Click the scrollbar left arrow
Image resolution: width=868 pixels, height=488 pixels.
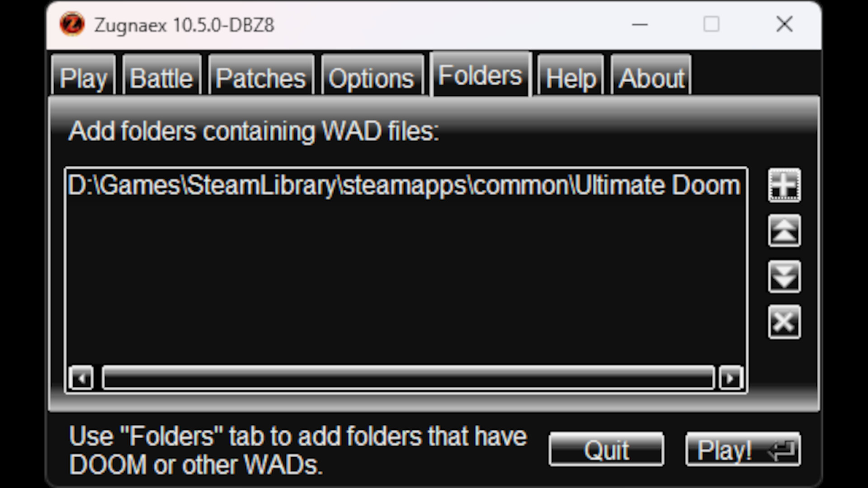pos(81,378)
